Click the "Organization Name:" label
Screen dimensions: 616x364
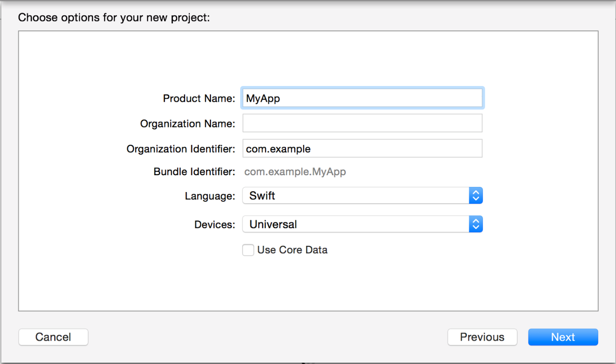pyautogui.click(x=187, y=124)
